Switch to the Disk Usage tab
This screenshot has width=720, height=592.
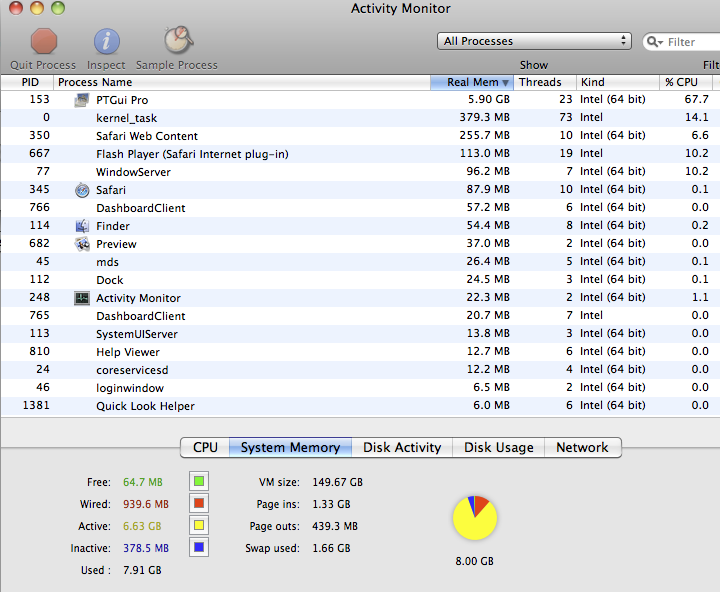[499, 447]
